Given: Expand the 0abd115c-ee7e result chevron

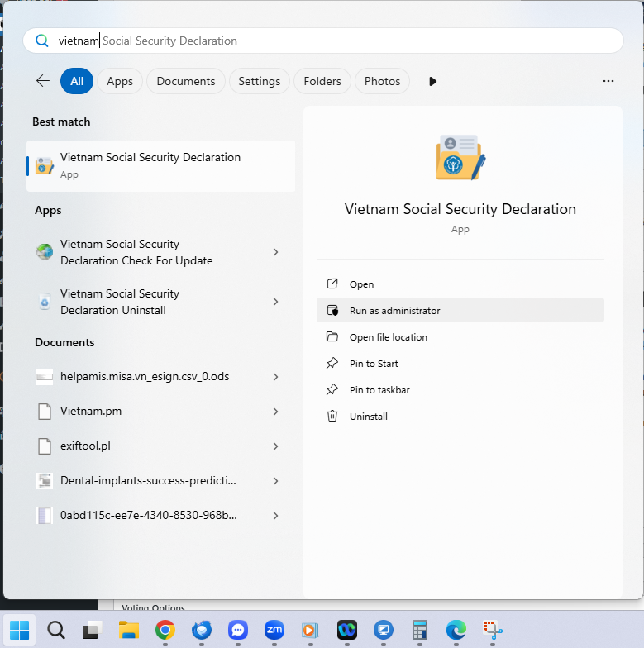Looking at the screenshot, I should [x=276, y=516].
